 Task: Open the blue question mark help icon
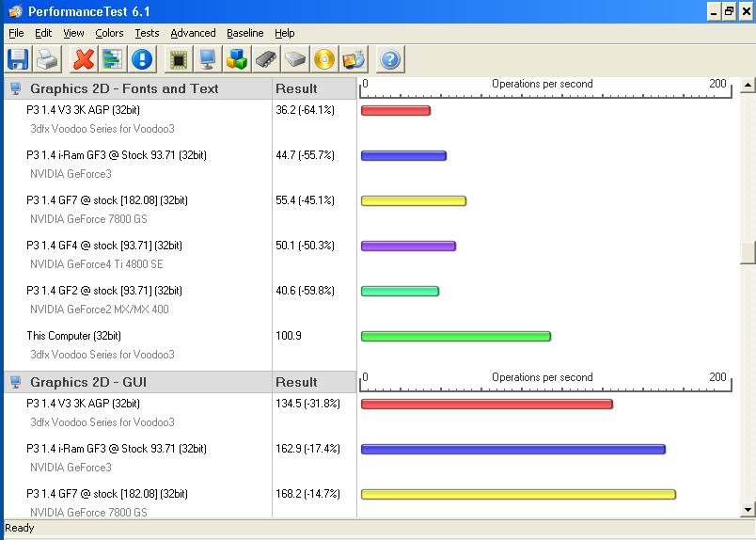click(390, 60)
